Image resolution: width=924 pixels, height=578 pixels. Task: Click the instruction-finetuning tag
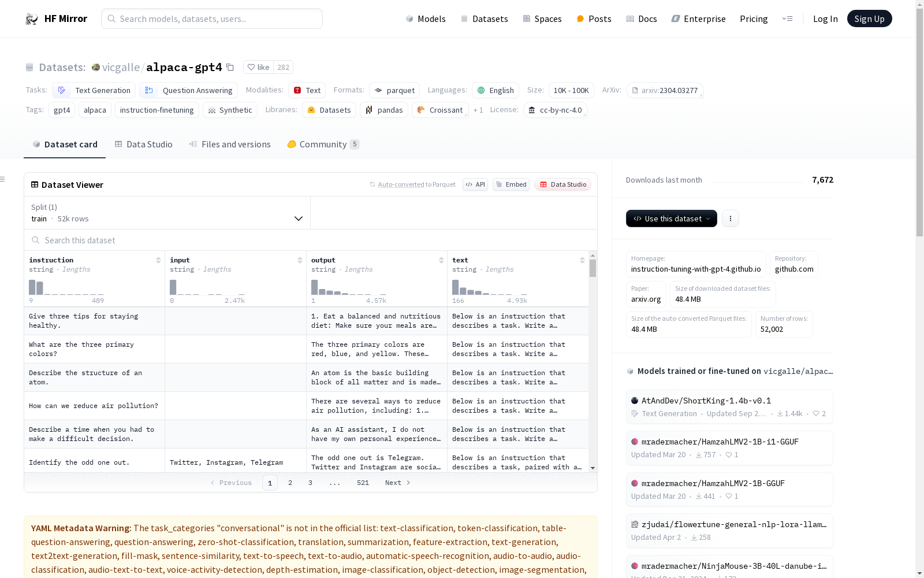point(157,110)
